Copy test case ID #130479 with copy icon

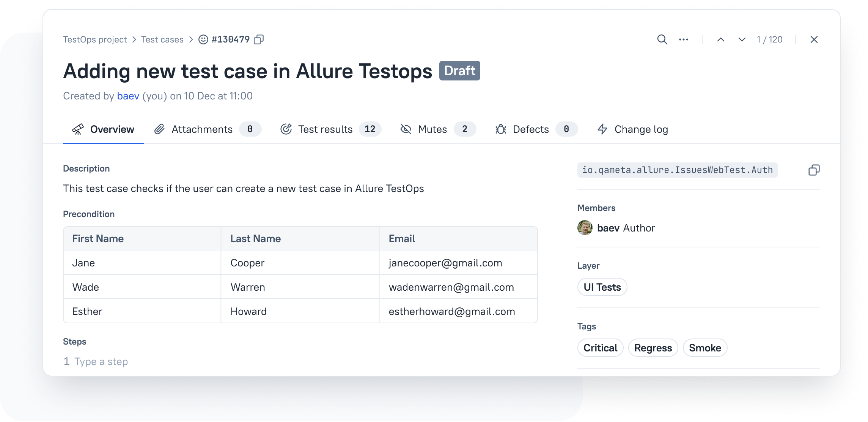click(259, 39)
